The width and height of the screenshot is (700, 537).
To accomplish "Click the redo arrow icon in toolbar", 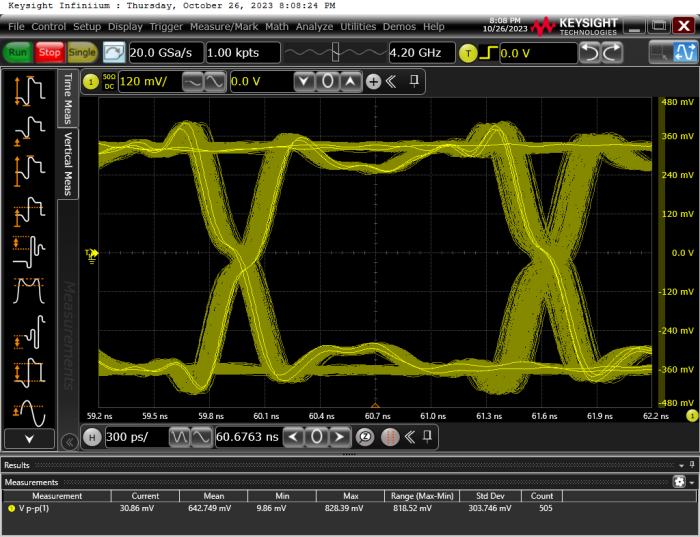I will click(x=611, y=52).
